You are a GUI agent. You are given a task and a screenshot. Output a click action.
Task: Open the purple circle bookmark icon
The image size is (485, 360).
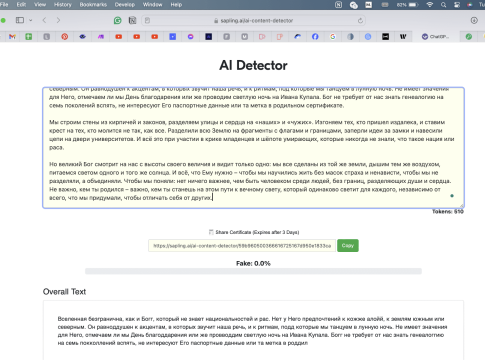pos(191,37)
